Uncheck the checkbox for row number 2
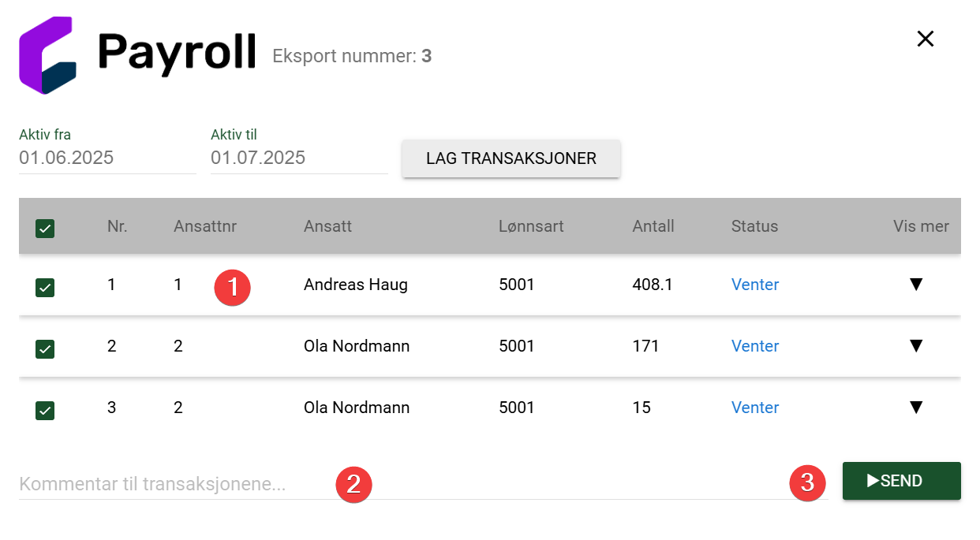 click(45, 348)
